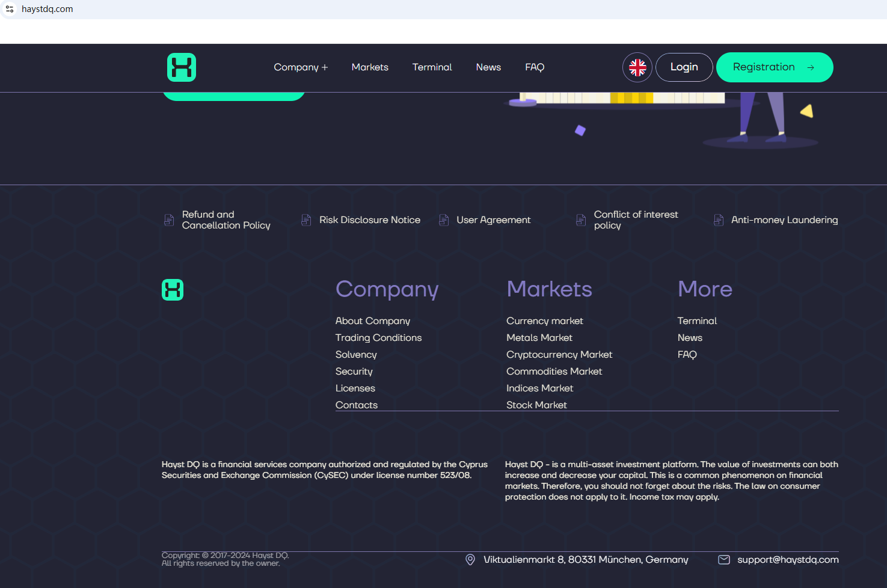Click document icon beside Anti-money Laundering

click(x=719, y=220)
